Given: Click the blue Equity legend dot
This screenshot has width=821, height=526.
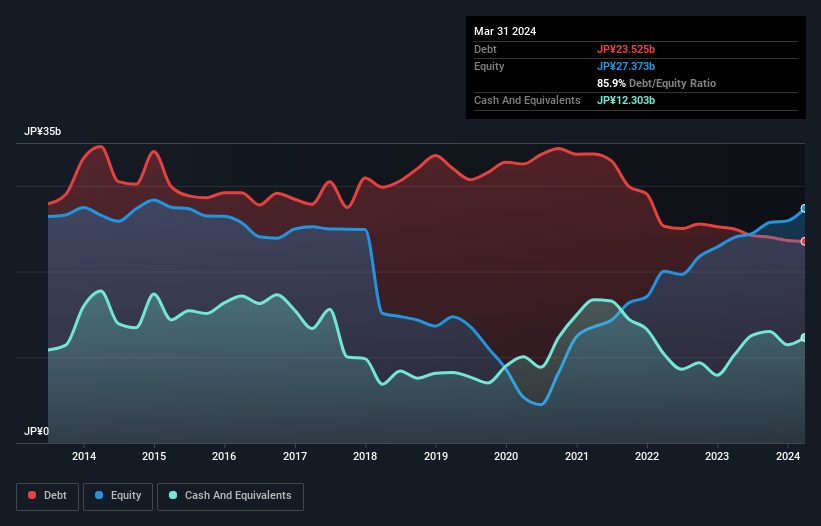Looking at the screenshot, I should (99, 495).
